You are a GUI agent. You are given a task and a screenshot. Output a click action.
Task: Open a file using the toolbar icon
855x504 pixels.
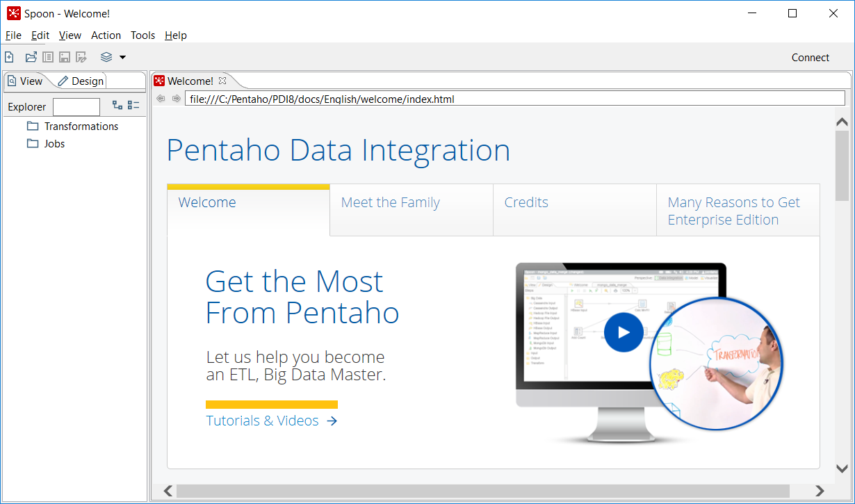click(x=31, y=57)
